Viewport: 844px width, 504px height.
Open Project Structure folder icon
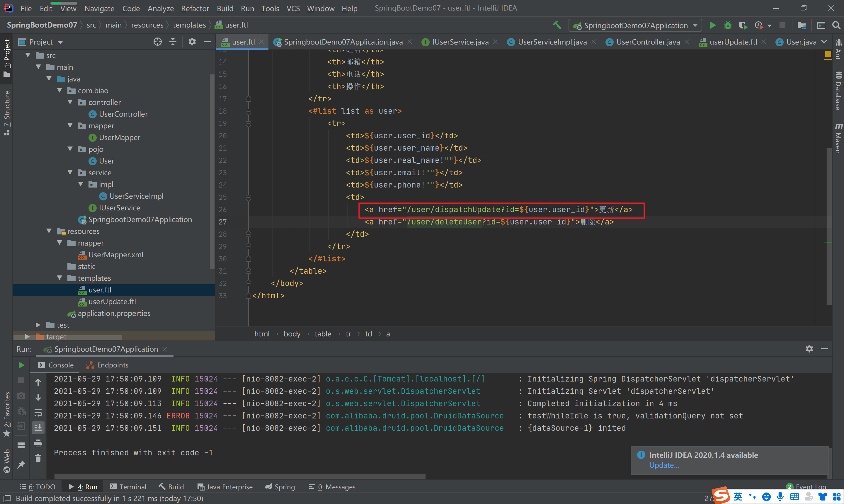[802, 25]
